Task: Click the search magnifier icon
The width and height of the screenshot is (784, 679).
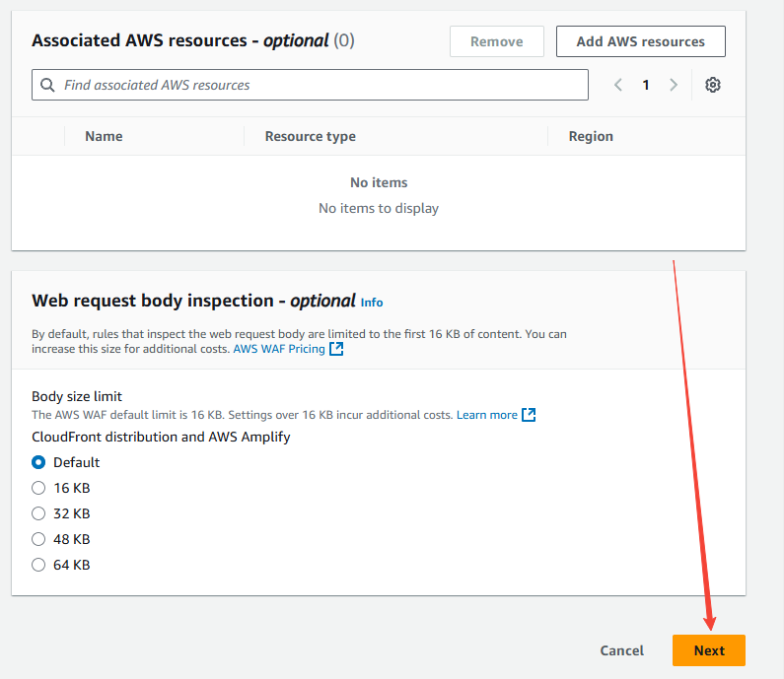Action: 47,86
